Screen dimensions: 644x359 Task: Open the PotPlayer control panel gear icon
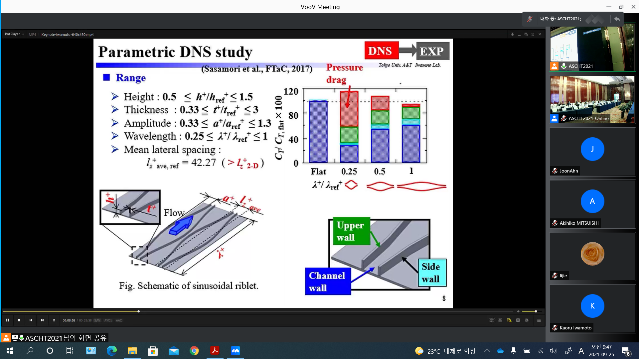pyautogui.click(x=527, y=320)
